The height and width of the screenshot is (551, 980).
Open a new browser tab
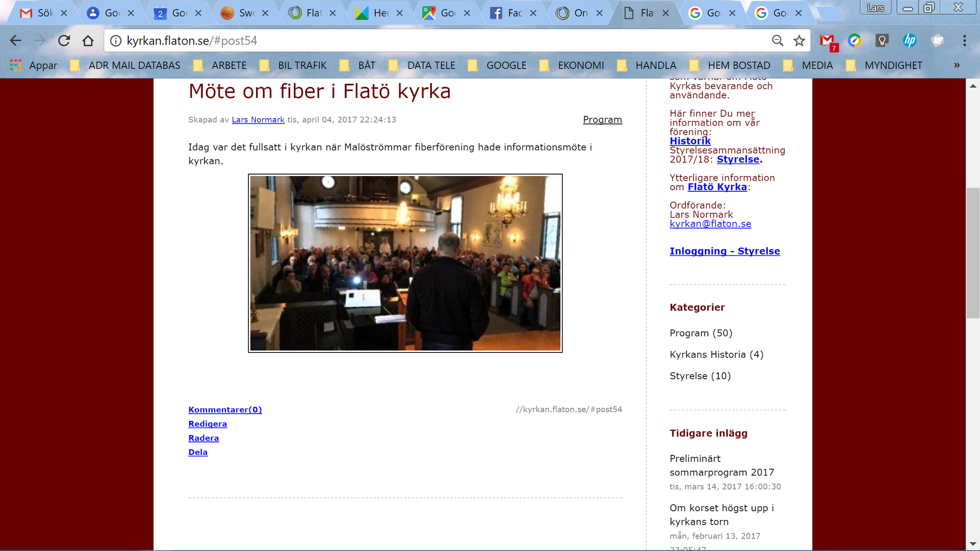830,13
